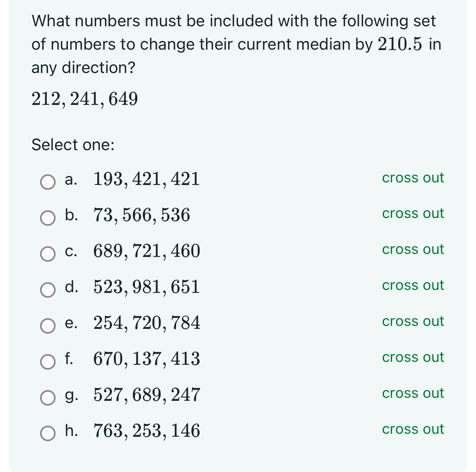This screenshot has height=472, width=476.
Task: Click the answer label letter e
Action: click(x=71, y=324)
